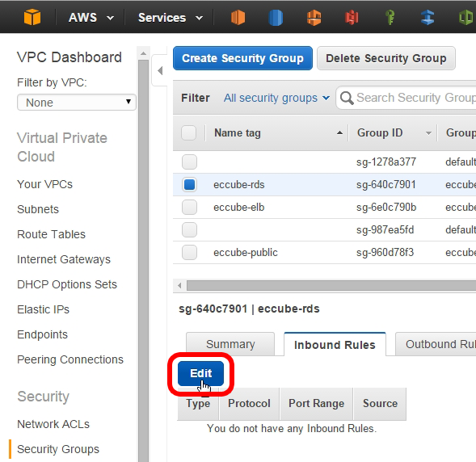The width and height of the screenshot is (476, 462).
Task: Click the sidebar vertical scrollbar thumb
Action: click(x=143, y=261)
